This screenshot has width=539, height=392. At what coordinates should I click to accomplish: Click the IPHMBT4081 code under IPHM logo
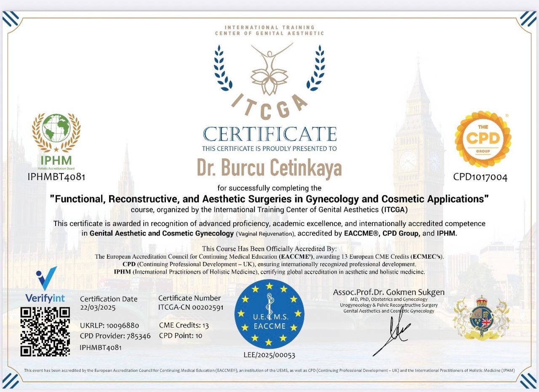[x=56, y=177]
